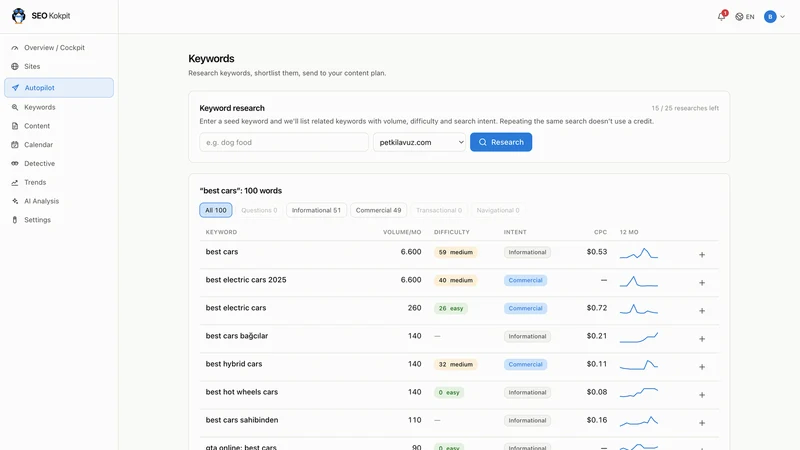Click the $0.72 CPC value
Screen dimensions: 800x450
point(597,308)
